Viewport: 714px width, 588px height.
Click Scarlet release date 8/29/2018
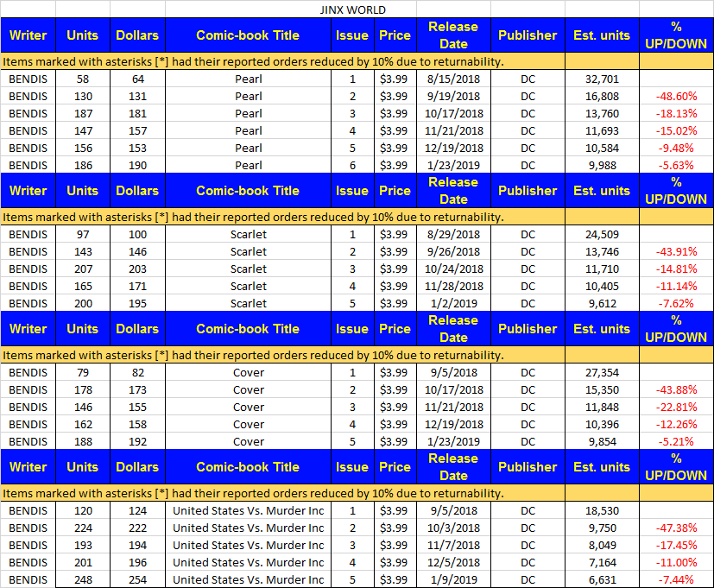(x=453, y=234)
